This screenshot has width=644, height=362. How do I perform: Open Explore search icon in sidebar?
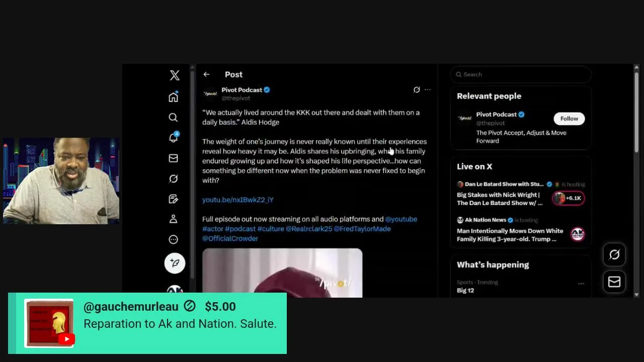click(x=173, y=118)
